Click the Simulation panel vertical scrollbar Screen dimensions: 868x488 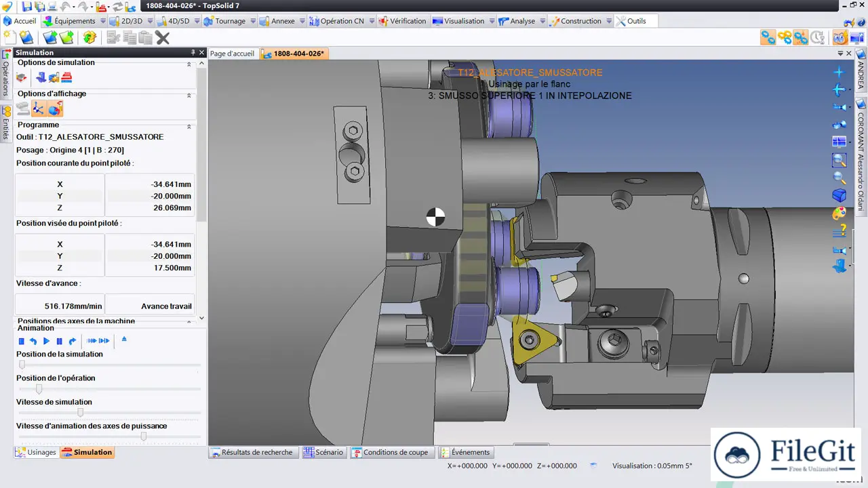[x=201, y=144]
